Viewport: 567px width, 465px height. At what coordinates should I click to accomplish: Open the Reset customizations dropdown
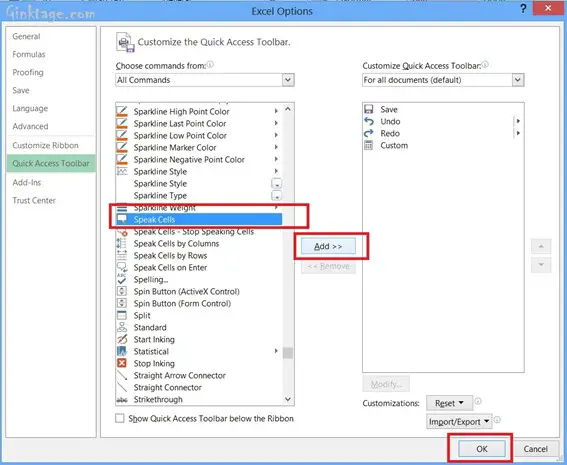pos(449,403)
